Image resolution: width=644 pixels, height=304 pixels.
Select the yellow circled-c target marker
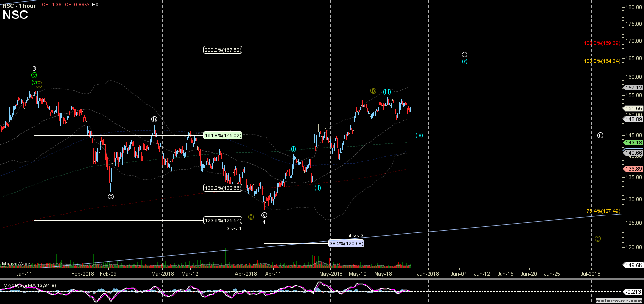click(x=598, y=239)
